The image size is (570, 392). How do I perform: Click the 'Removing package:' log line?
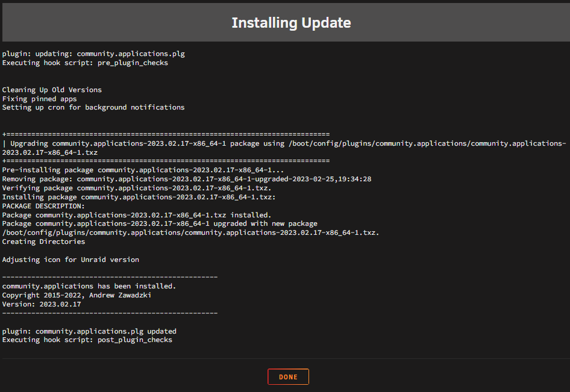[x=187, y=179]
